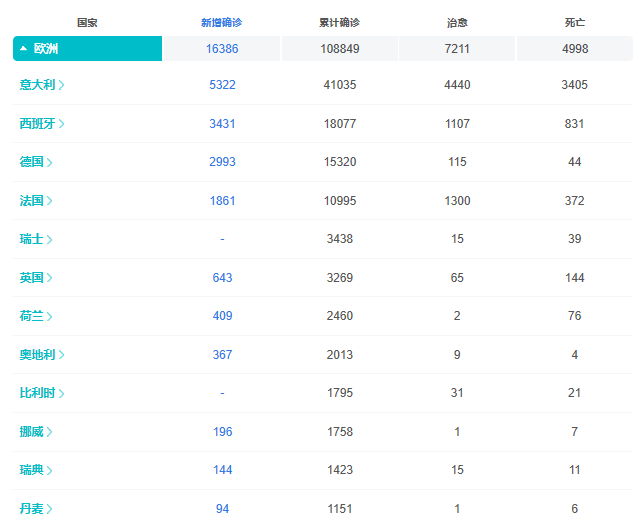643x516 pixels.
Task: Select 英国 cumulative cases 3269
Action: (x=340, y=278)
